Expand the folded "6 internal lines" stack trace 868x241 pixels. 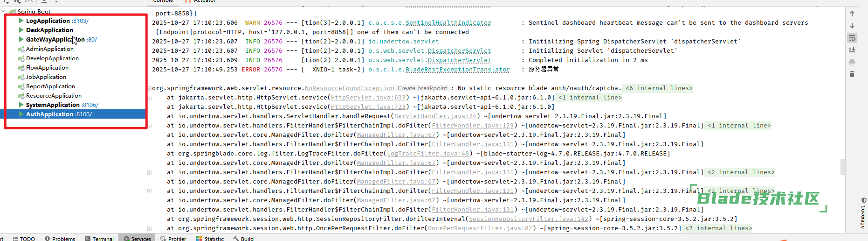click(x=658, y=88)
